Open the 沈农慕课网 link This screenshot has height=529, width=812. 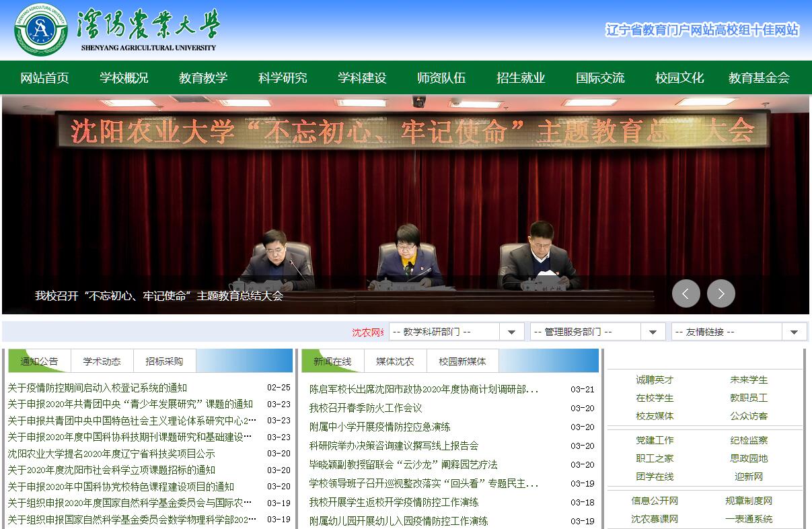tap(655, 519)
